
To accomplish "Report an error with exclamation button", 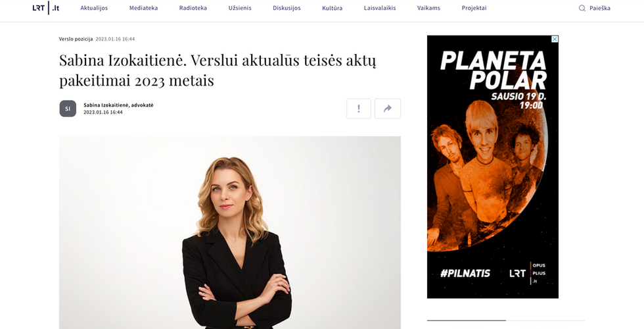I will [359, 109].
